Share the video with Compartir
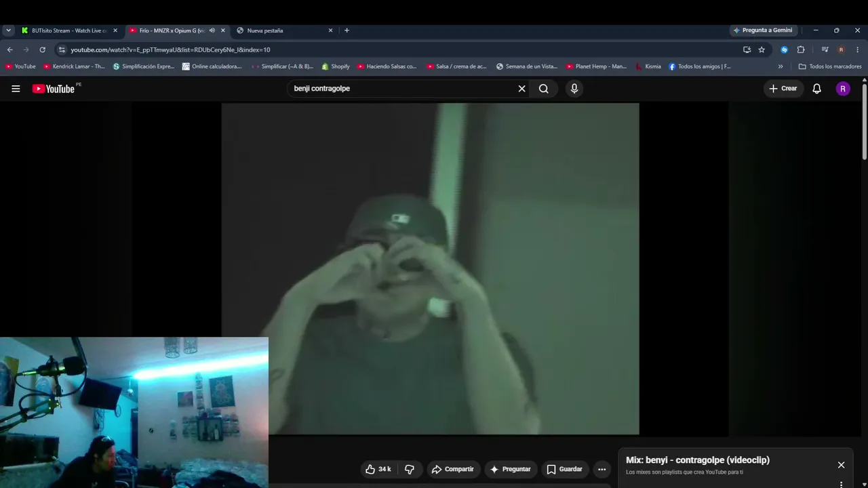The height and width of the screenshot is (488, 868). (452, 469)
